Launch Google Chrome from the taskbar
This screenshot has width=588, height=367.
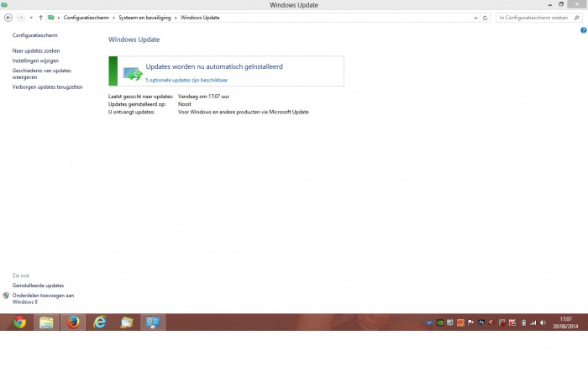click(20, 322)
